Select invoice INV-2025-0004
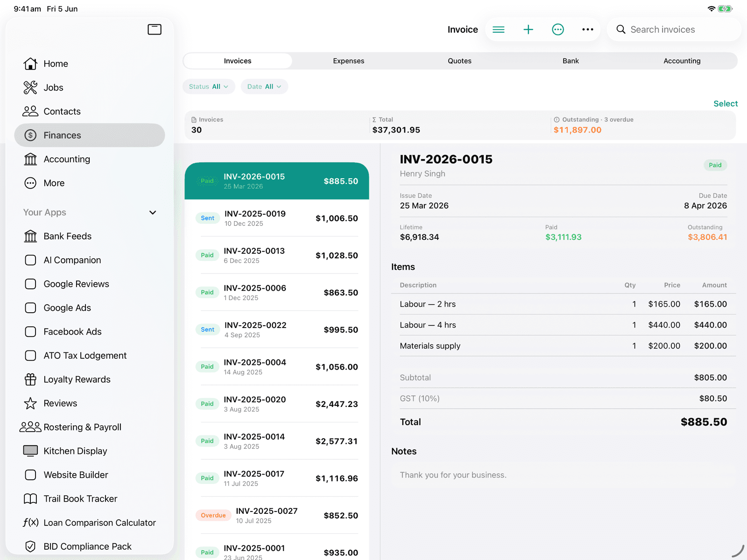The height and width of the screenshot is (560, 747). tap(277, 367)
